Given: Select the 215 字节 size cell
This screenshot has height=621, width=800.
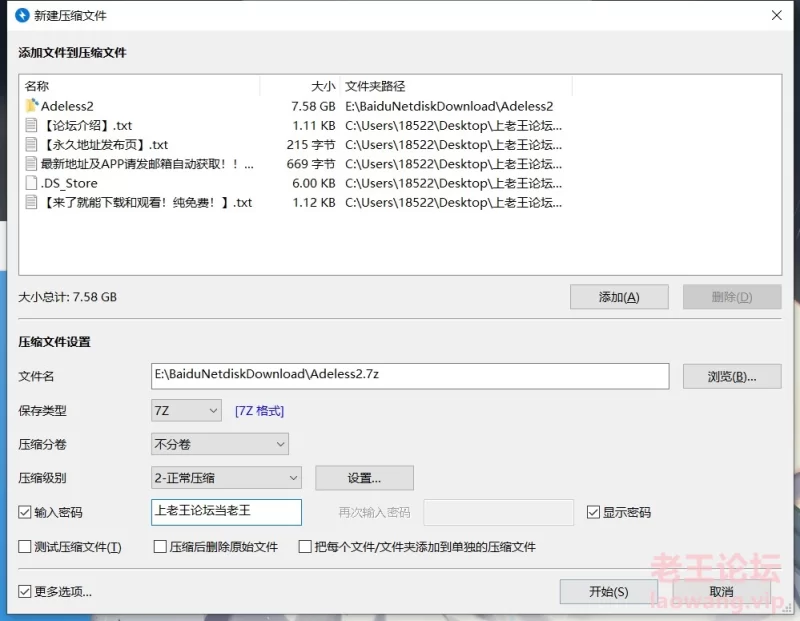Looking at the screenshot, I should pyautogui.click(x=311, y=144).
